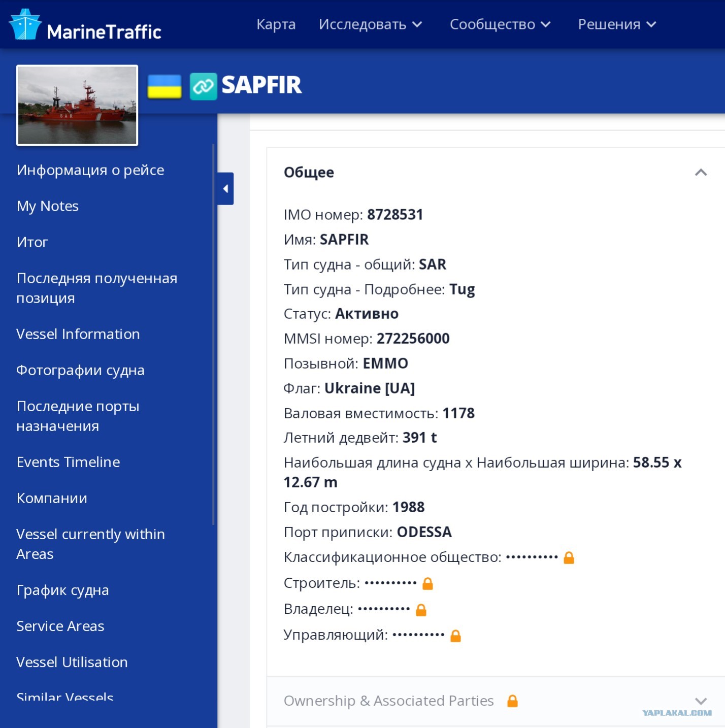Open the Сообщество dropdown menu
Viewport: 725px width, 728px height.
point(501,24)
